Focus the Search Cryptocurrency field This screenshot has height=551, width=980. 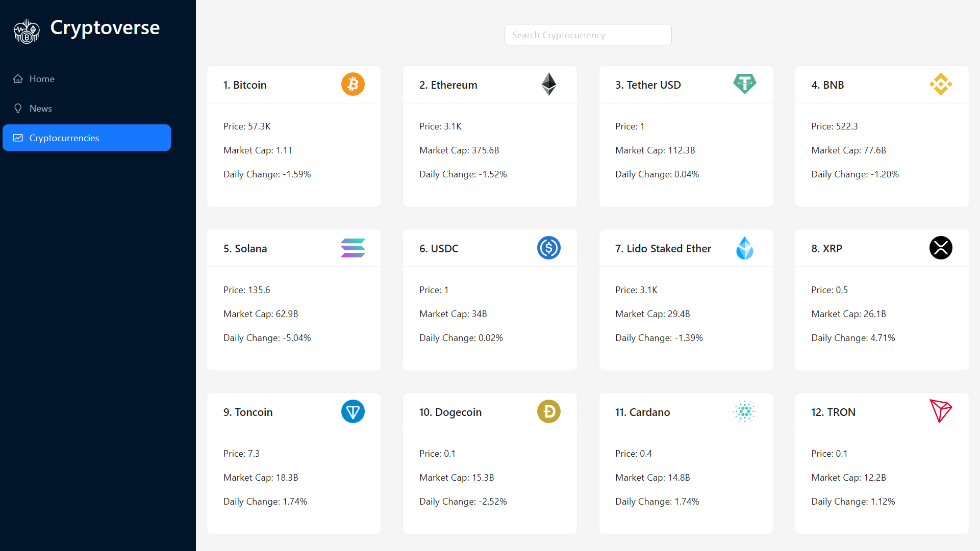click(588, 35)
